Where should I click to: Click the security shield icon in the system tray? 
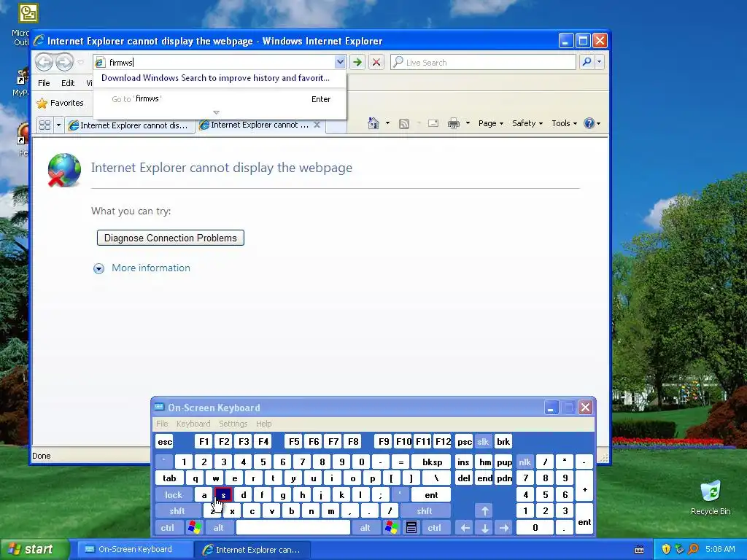point(666,549)
